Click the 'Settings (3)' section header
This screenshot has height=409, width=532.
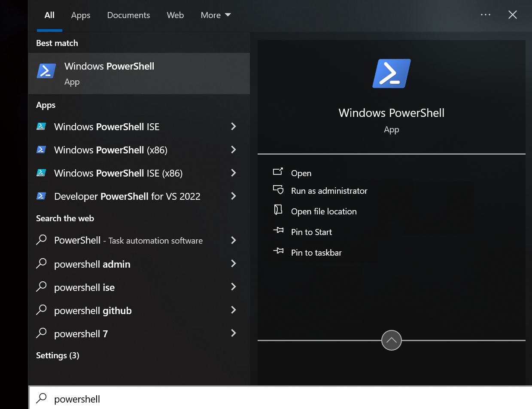pyautogui.click(x=58, y=355)
